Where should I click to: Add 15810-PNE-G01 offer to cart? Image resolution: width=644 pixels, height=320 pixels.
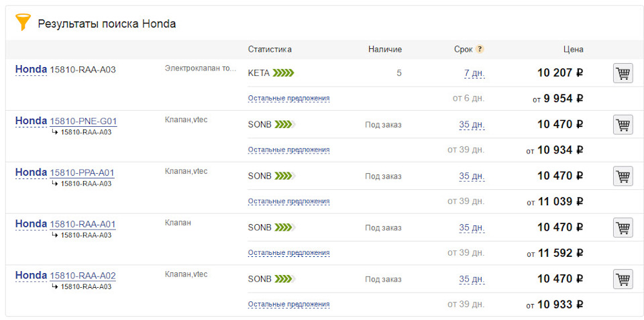pyautogui.click(x=623, y=125)
